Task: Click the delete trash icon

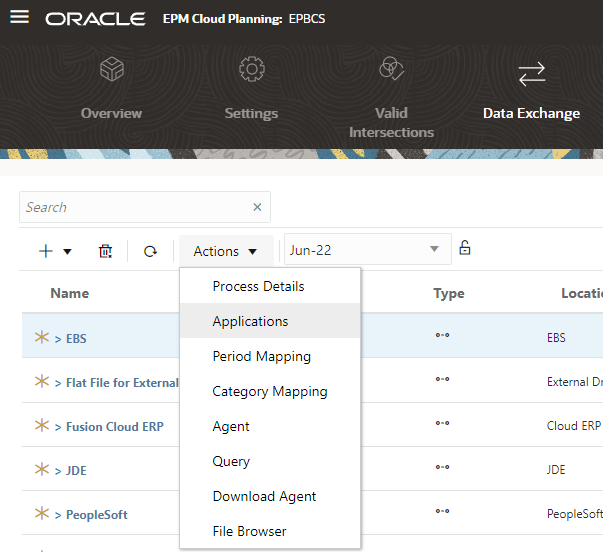Action: (x=105, y=251)
